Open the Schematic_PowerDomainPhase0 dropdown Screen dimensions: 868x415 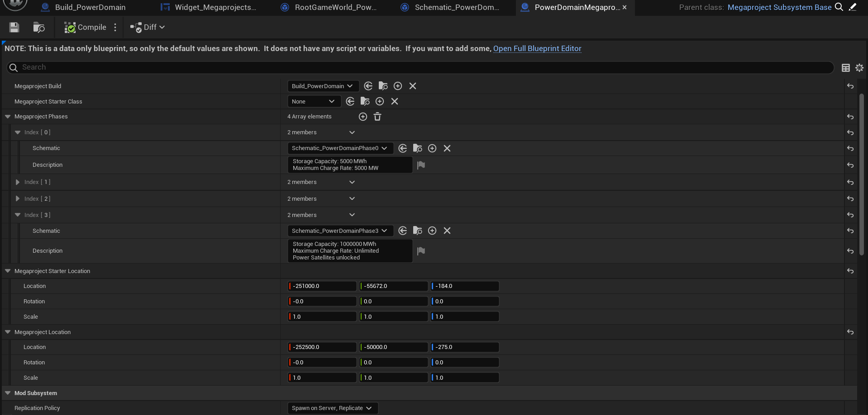[340, 148]
